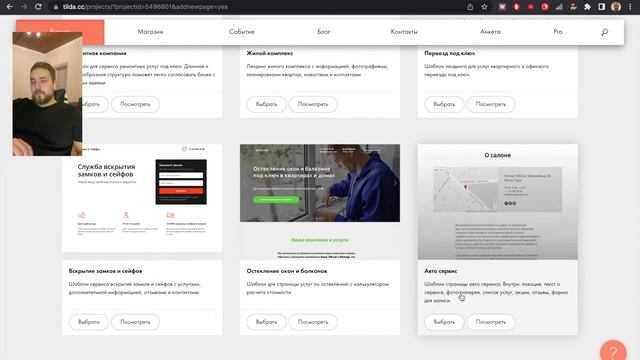The width and height of the screenshot is (640, 360).
Task: Click Посмотреть under the repair company template
Action: tap(135, 104)
